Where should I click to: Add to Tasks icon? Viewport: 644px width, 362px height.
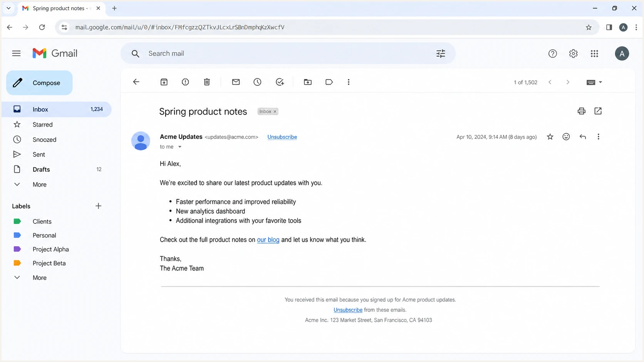(x=280, y=82)
